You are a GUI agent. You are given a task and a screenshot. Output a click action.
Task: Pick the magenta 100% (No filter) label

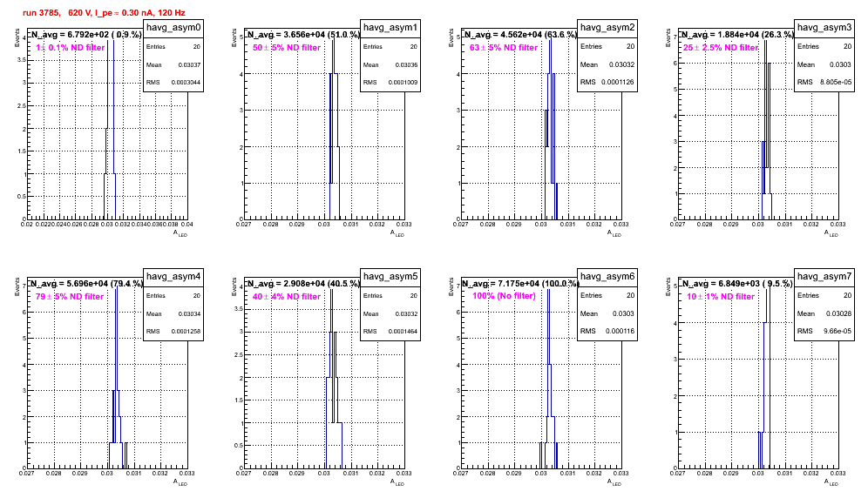(x=505, y=296)
